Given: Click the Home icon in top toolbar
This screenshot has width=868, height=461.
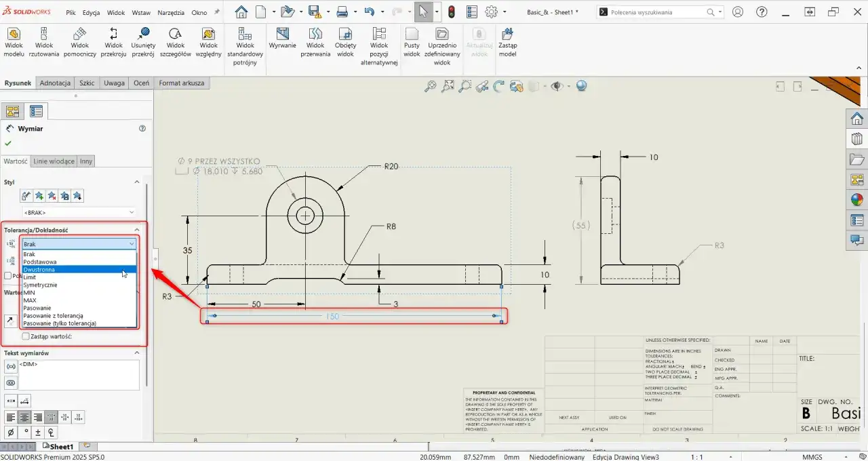Looking at the screenshot, I should 242,12.
